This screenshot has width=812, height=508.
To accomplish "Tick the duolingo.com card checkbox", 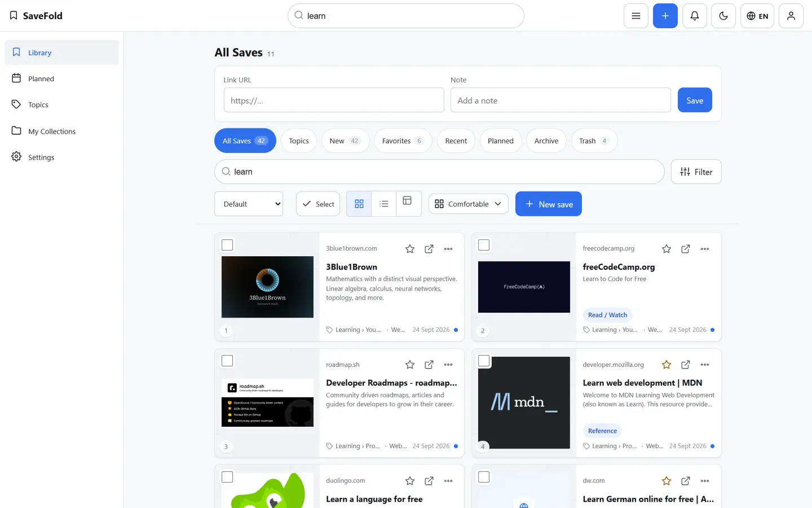I will click(227, 477).
